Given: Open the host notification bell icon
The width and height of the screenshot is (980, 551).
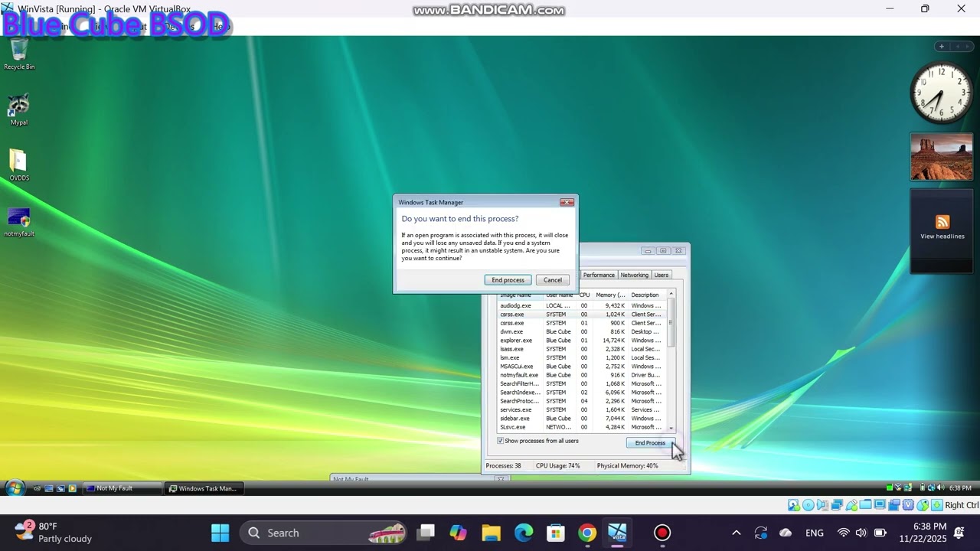Looking at the screenshot, I should click(x=959, y=533).
